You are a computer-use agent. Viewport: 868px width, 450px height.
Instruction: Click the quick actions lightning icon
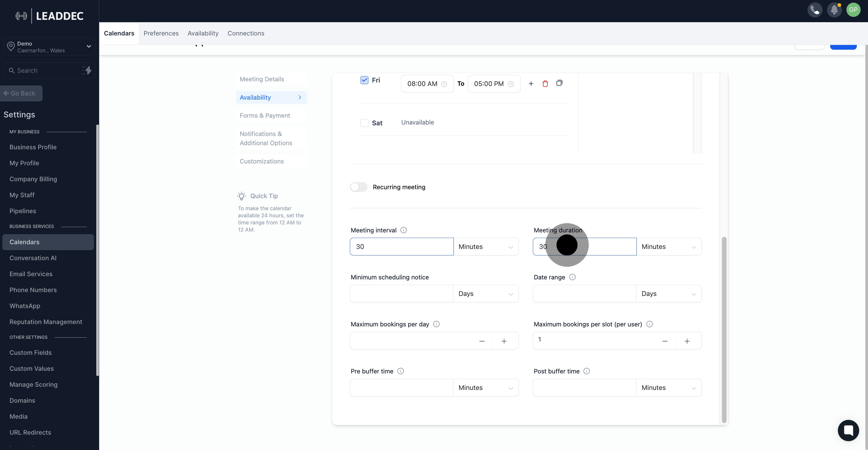click(87, 70)
